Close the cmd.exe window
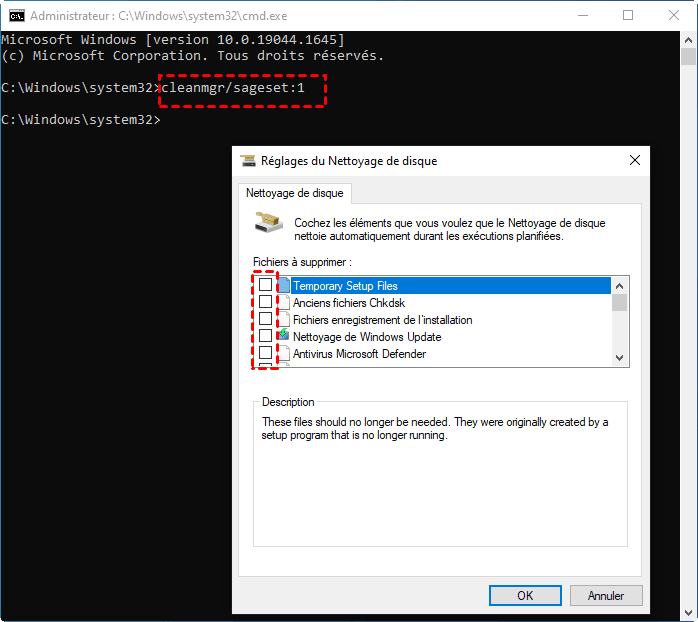Image resolution: width=698 pixels, height=622 pixels. click(674, 16)
